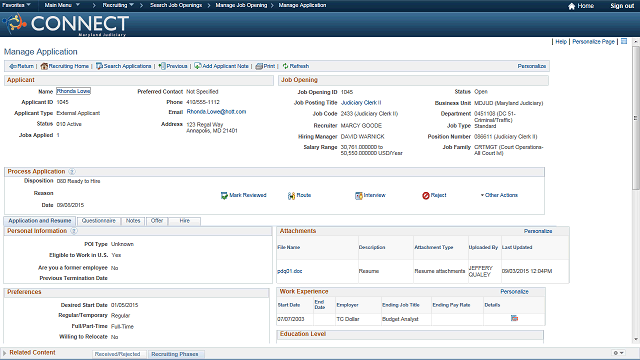Click the CONNECT logo
This screenshot has width=640, height=360.
pos(66,24)
